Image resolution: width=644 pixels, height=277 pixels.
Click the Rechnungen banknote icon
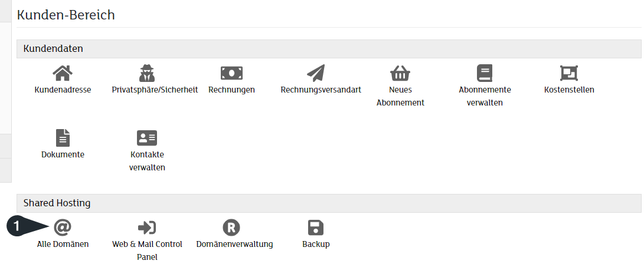pyautogui.click(x=231, y=73)
